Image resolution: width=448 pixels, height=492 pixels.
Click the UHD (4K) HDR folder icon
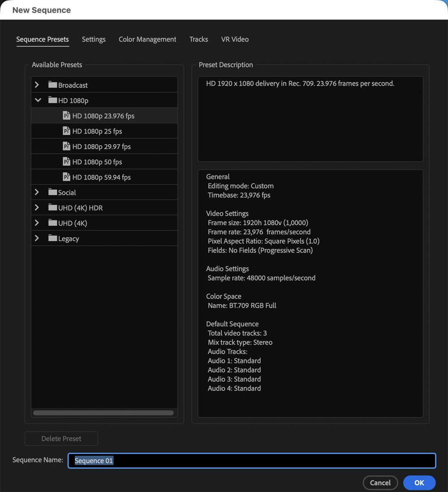click(52, 207)
